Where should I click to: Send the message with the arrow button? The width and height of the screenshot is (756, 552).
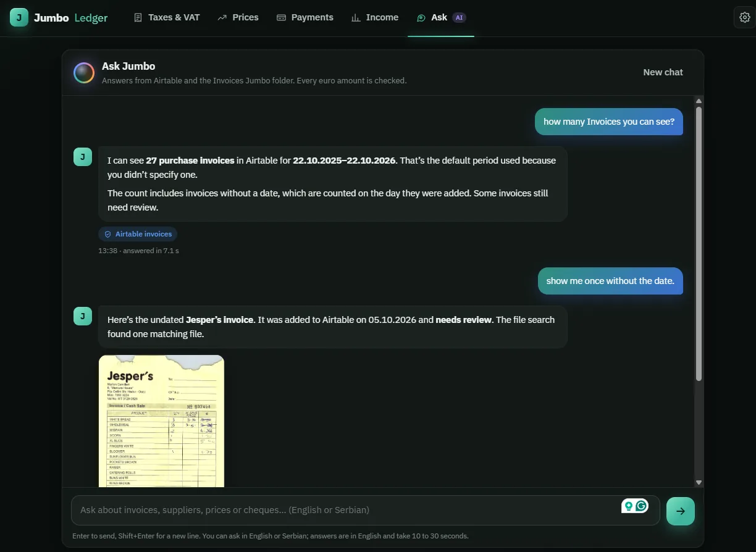click(681, 511)
